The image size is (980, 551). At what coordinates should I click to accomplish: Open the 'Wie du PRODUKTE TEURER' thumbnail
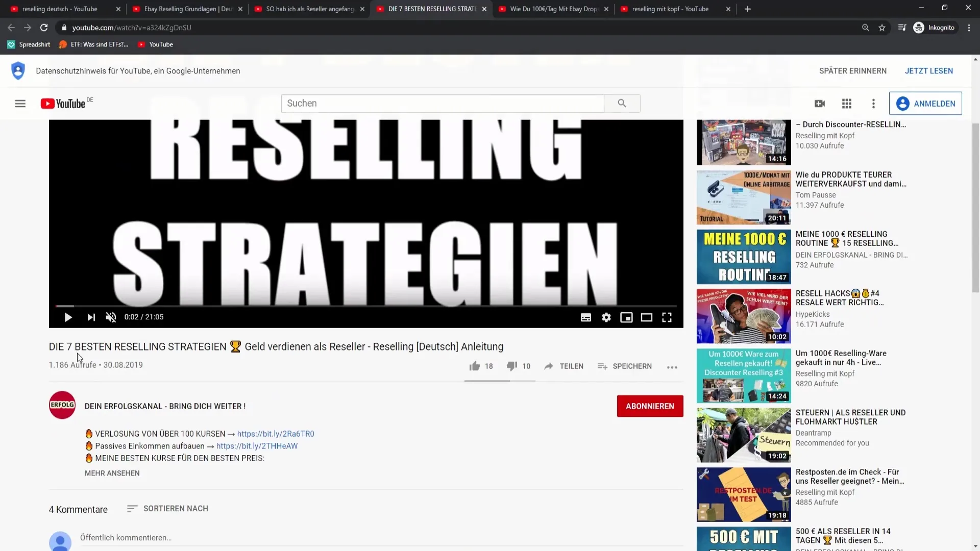coord(744,197)
